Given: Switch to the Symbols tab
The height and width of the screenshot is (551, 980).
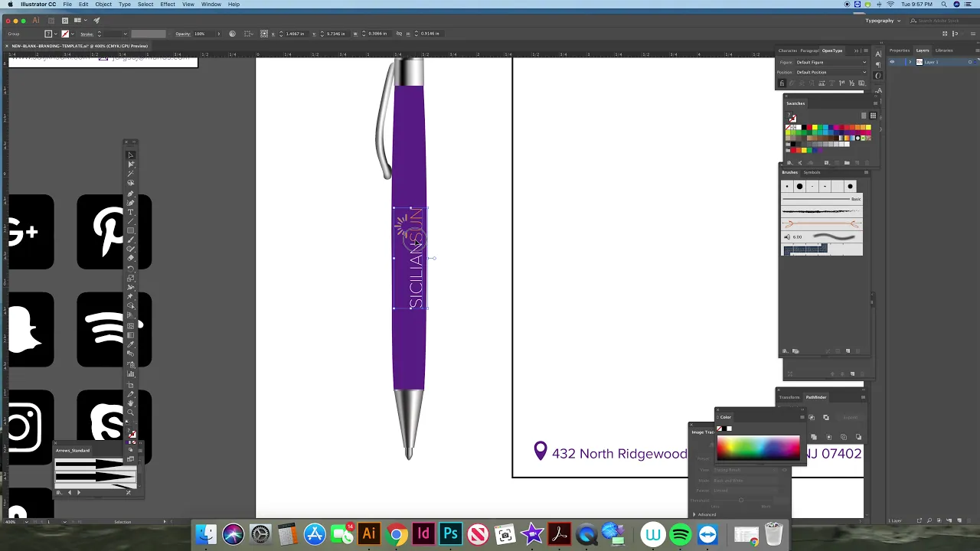Looking at the screenshot, I should tap(812, 172).
